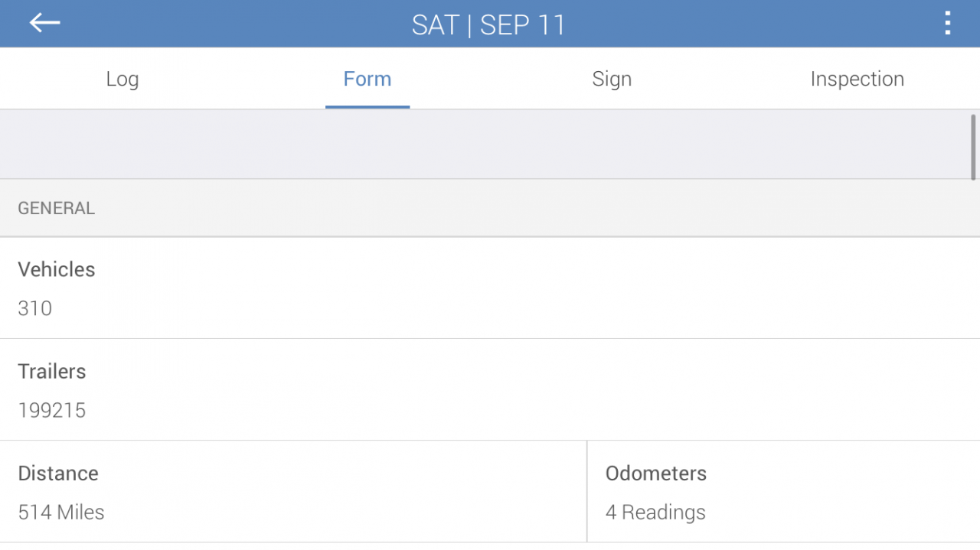Switch to the Log tab
980x550 pixels.
click(122, 79)
